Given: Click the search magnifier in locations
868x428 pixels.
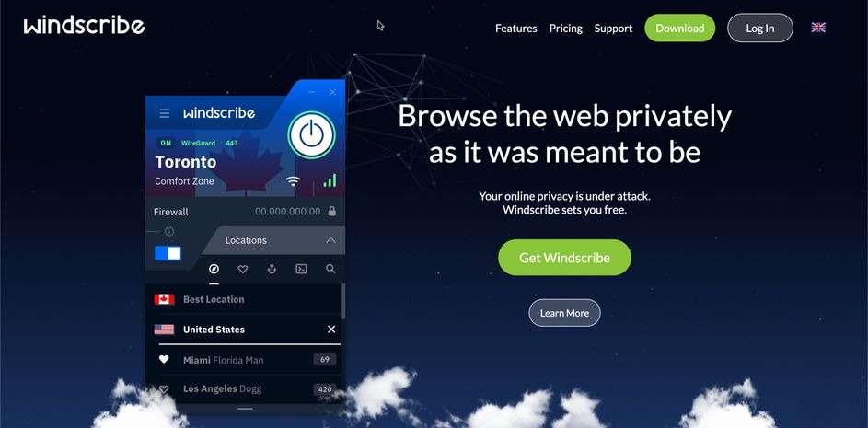Looking at the screenshot, I should [x=330, y=269].
